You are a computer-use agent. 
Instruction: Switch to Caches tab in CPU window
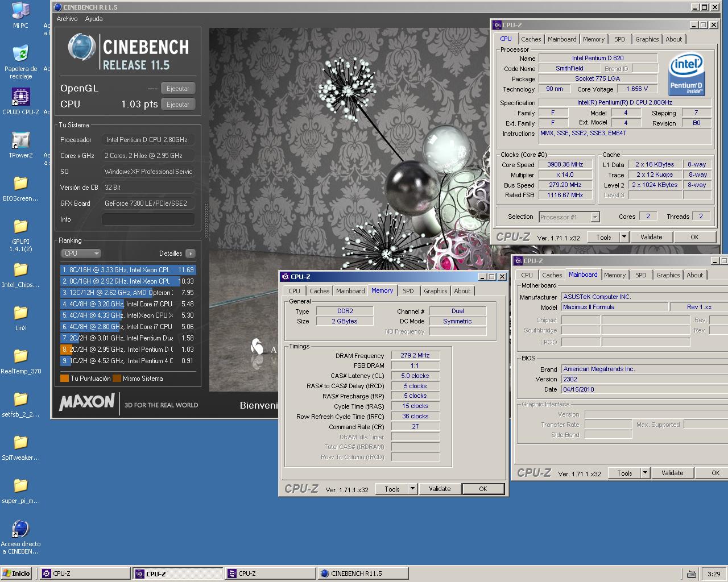(x=531, y=39)
